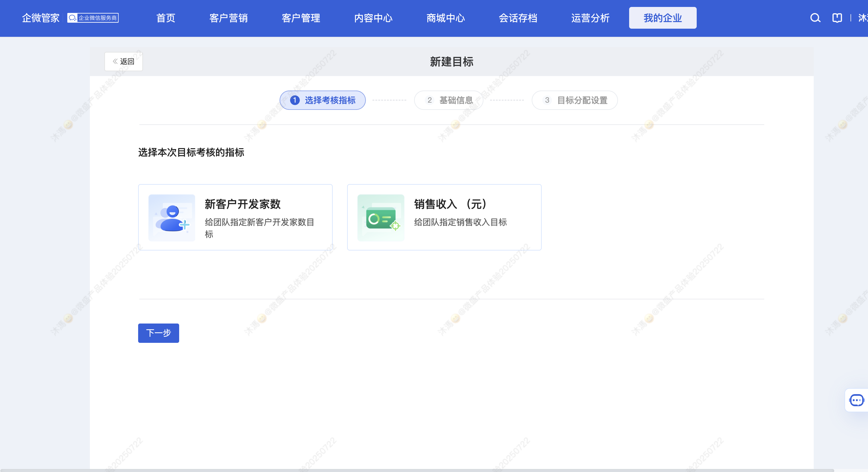The image size is (868, 472).
Task: Open the 内容中心 nav menu
Action: (373, 18)
